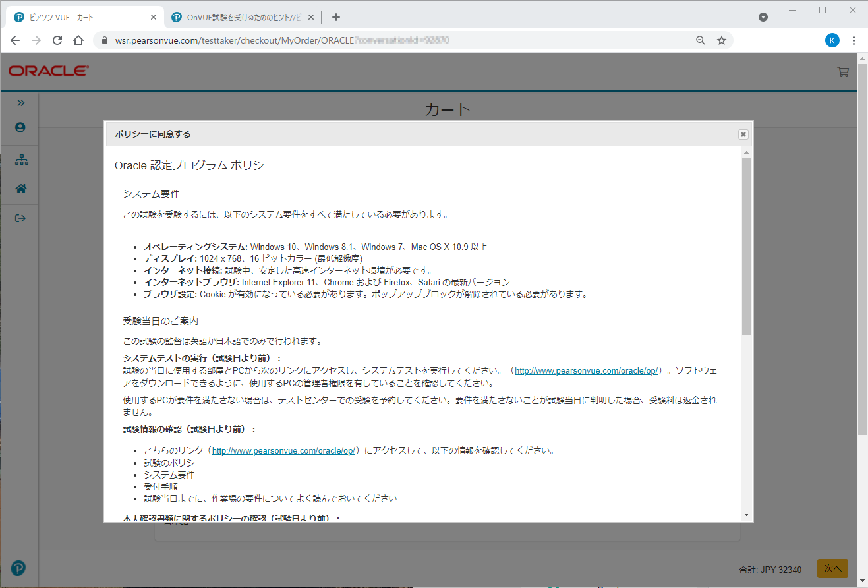Viewport: 868px width, 588px height.
Task: Open the user profile sidebar icon
Action: point(20,127)
